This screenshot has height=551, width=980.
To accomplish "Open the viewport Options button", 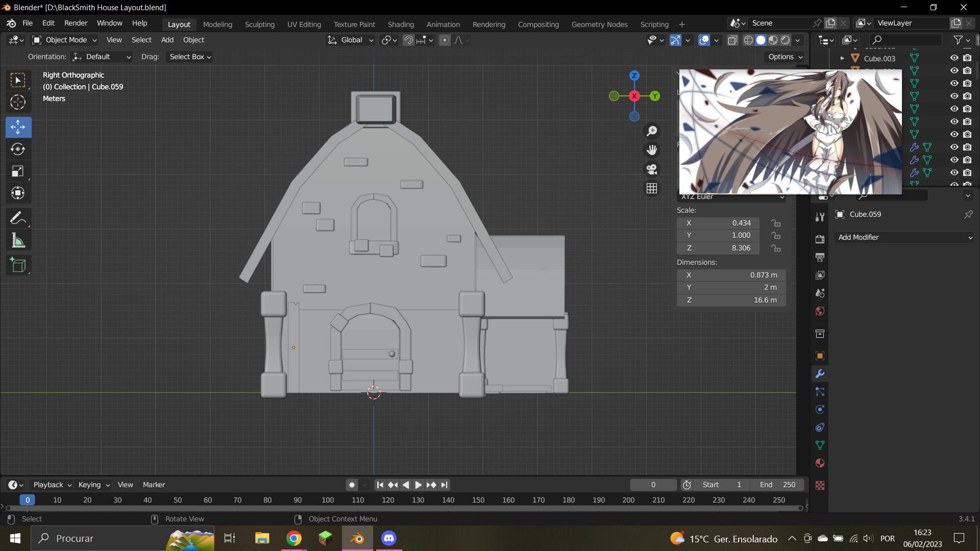I will [x=784, y=57].
